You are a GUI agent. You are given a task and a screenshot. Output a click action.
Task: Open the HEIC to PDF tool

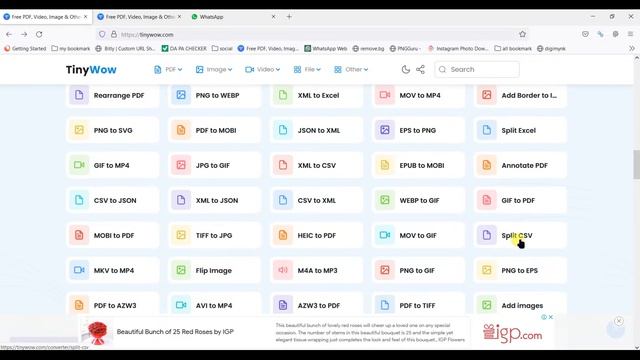click(316, 236)
